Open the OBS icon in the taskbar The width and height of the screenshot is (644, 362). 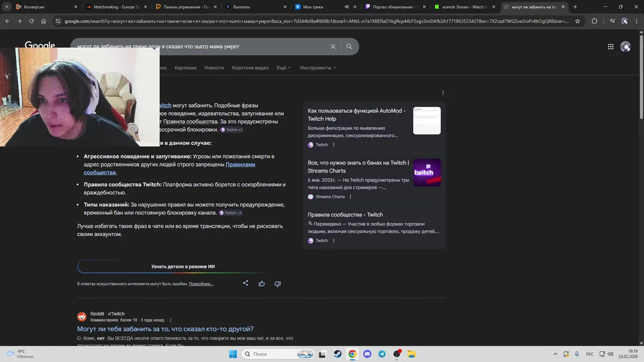click(x=396, y=354)
